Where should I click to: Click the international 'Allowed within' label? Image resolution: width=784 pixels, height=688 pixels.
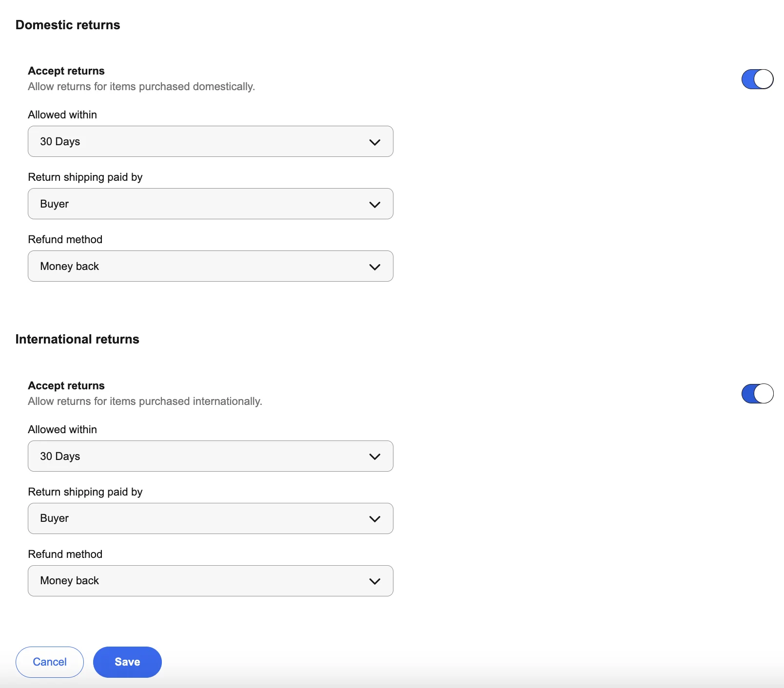click(x=62, y=429)
